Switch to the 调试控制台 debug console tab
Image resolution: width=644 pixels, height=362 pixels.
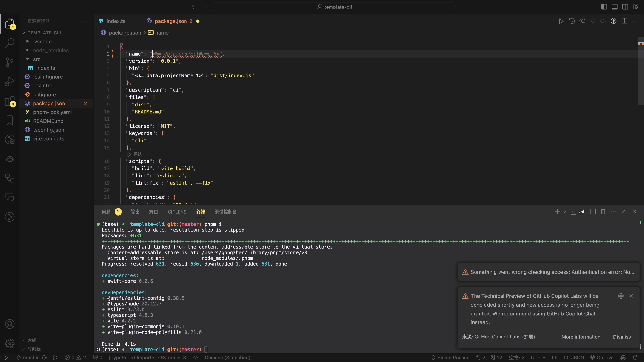(x=226, y=212)
